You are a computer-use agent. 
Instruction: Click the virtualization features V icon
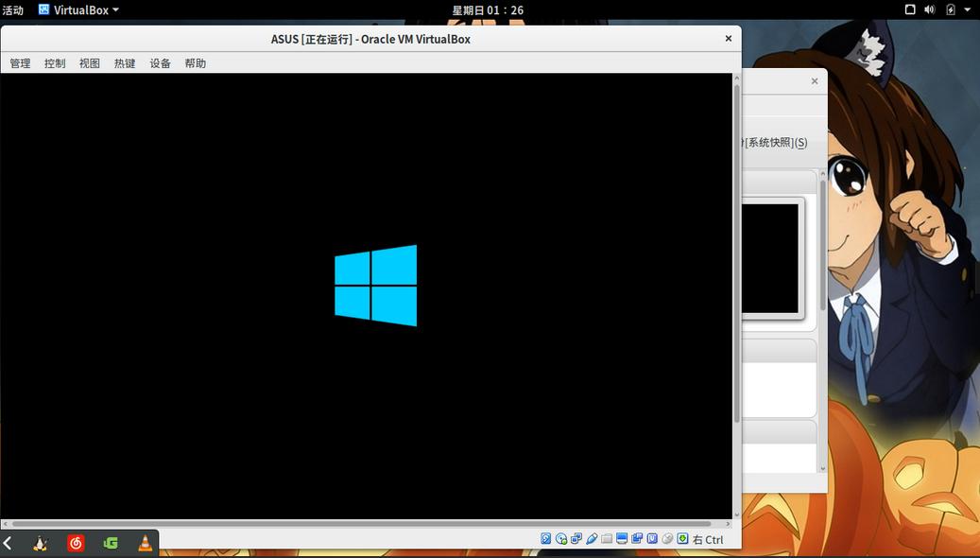tap(652, 538)
